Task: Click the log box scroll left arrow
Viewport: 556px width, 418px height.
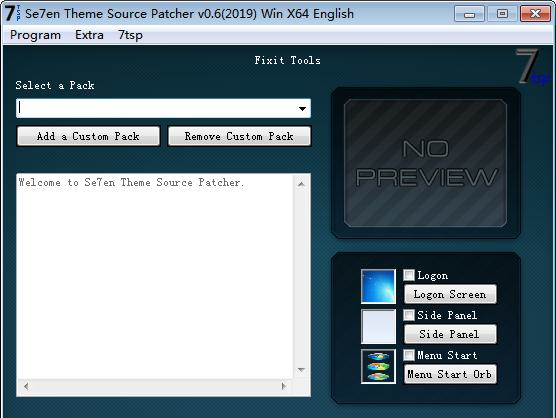Action: 26,386
